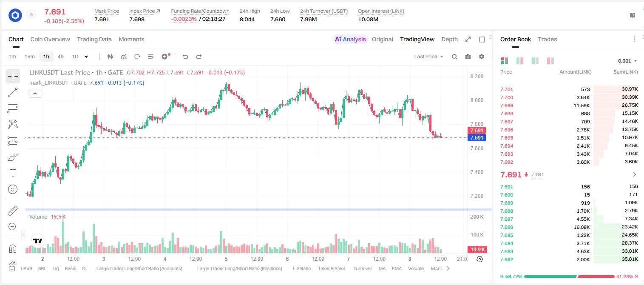Select the ruler measure tool

pyautogui.click(x=13, y=211)
